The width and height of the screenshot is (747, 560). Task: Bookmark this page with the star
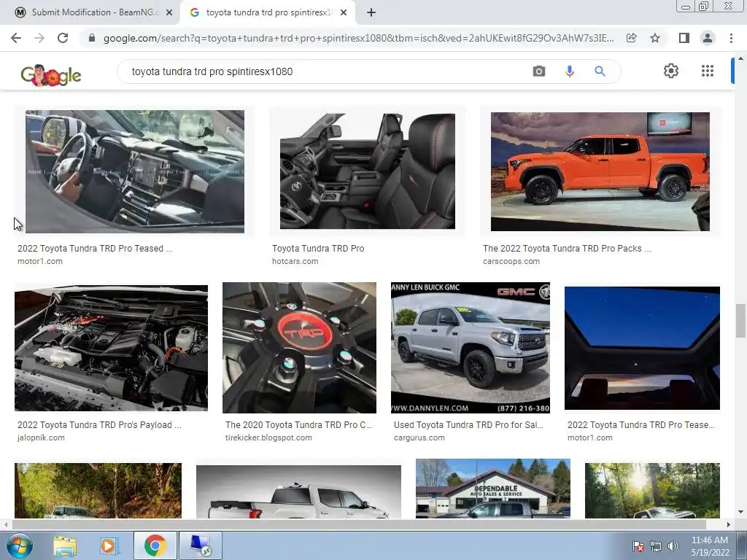click(655, 38)
